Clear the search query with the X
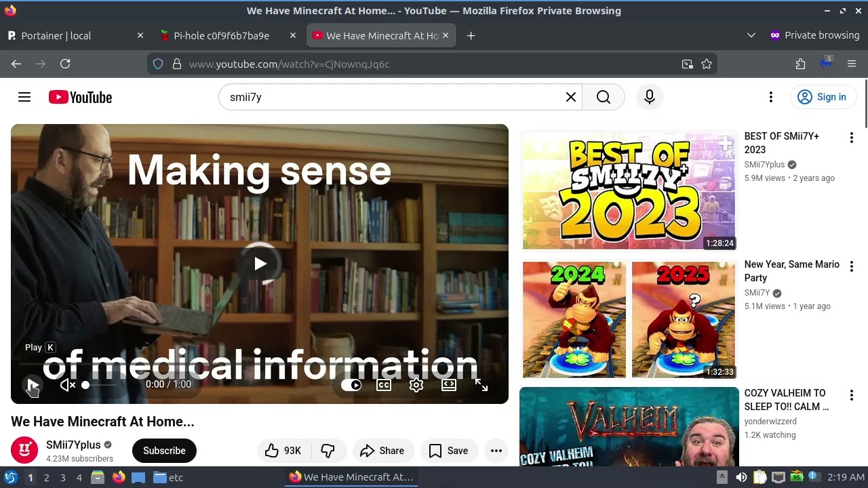The height and width of the screenshot is (488, 868). click(571, 97)
